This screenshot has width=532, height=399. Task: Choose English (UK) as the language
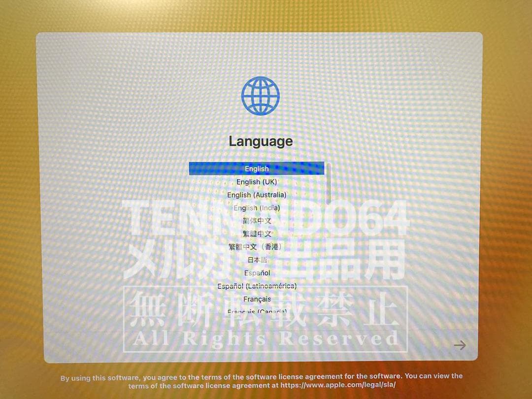(257, 182)
